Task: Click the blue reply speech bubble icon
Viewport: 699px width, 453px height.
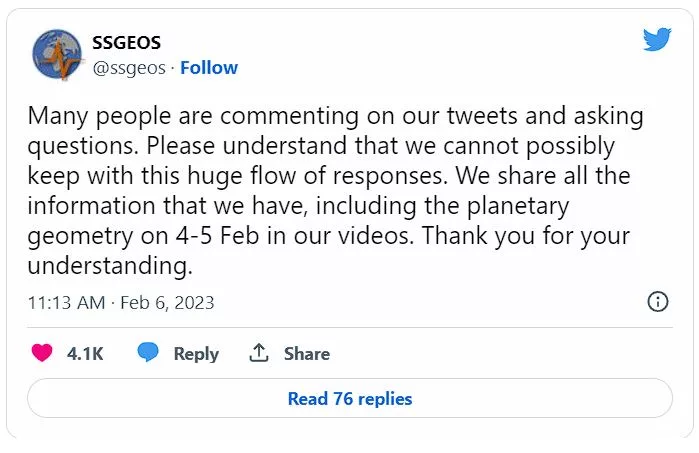Action: [x=148, y=352]
